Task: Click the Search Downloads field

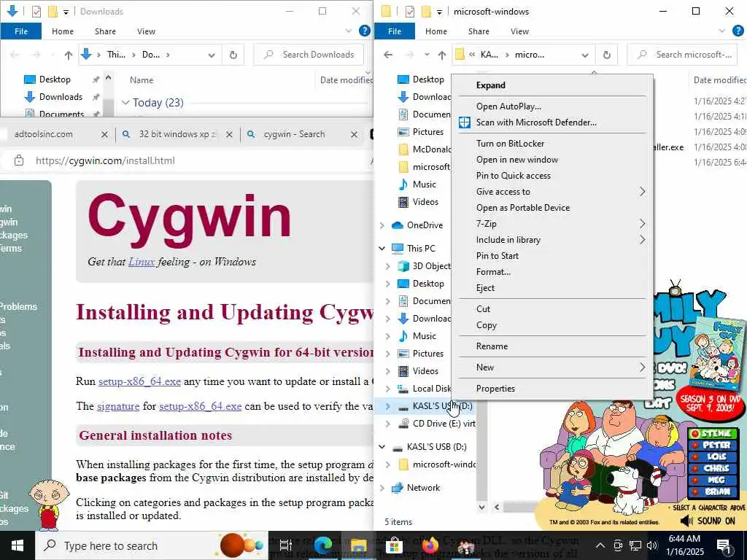Action: point(309,55)
